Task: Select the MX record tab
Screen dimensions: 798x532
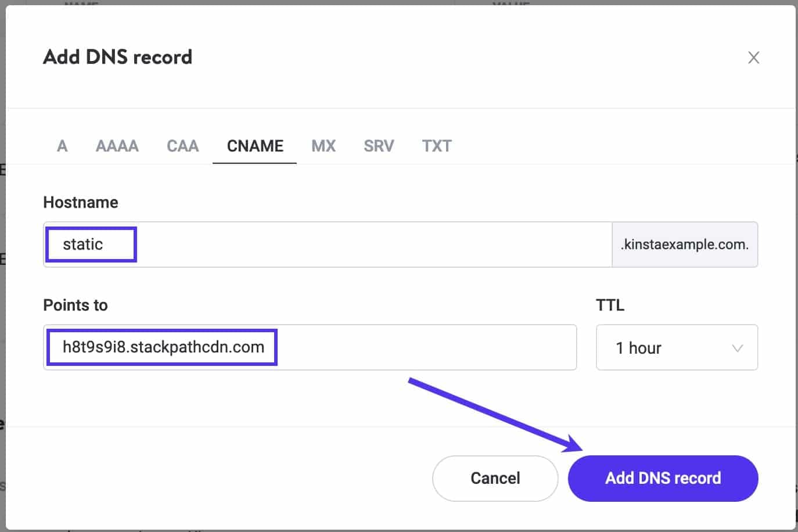Action: click(323, 146)
